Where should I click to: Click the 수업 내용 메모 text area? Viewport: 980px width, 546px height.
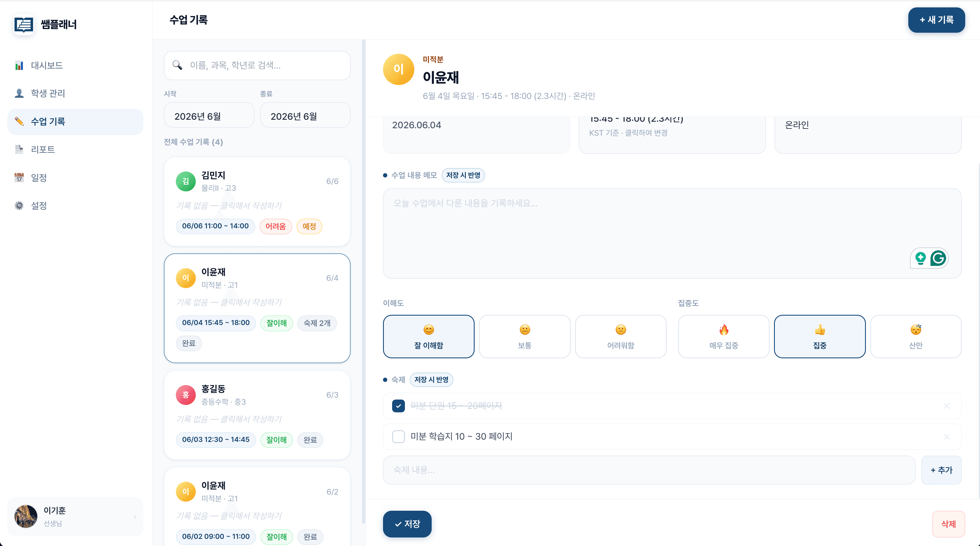point(672,233)
